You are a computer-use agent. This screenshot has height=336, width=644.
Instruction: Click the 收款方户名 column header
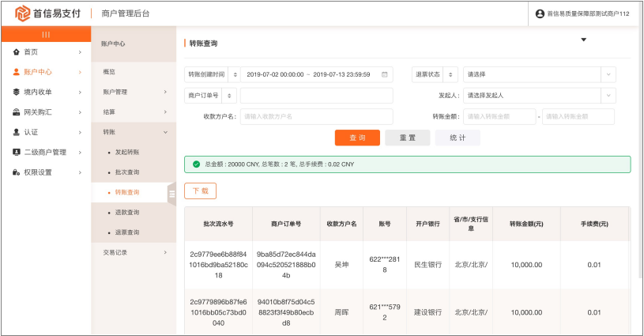pos(341,224)
